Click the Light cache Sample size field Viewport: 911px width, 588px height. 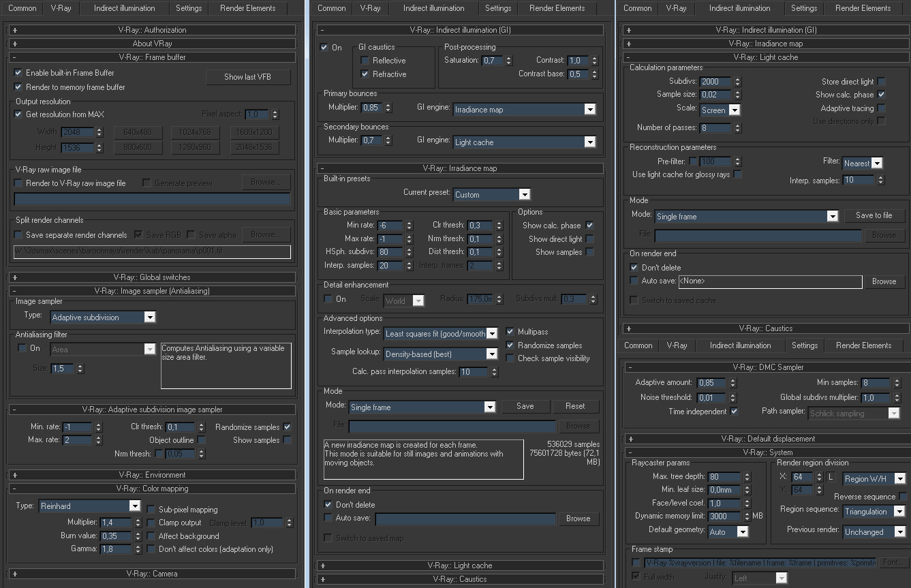pyautogui.click(x=715, y=95)
